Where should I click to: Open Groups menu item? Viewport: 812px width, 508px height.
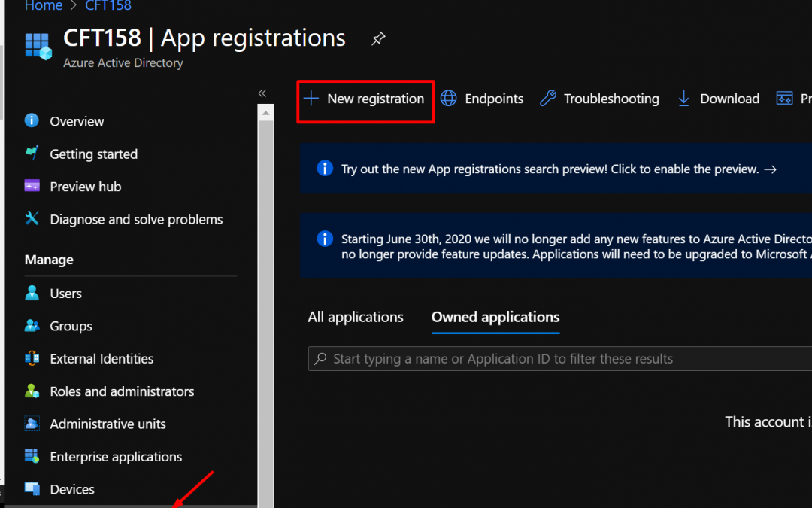pyautogui.click(x=71, y=326)
